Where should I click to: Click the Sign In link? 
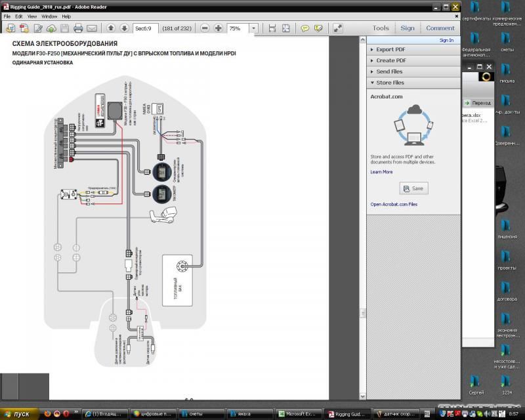(446, 40)
